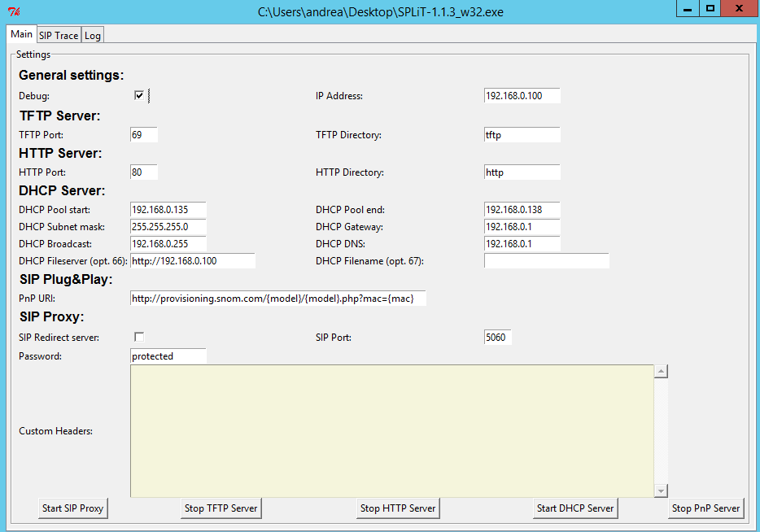Click the TFTP Directory field

[x=522, y=135]
